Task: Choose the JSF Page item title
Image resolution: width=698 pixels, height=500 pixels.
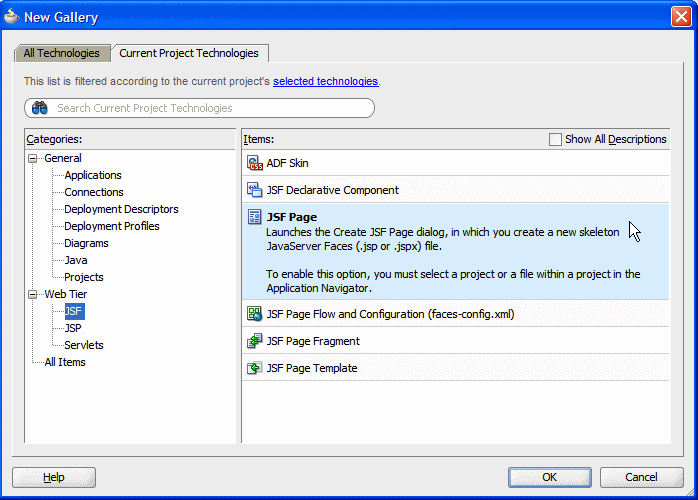Action: pos(292,217)
